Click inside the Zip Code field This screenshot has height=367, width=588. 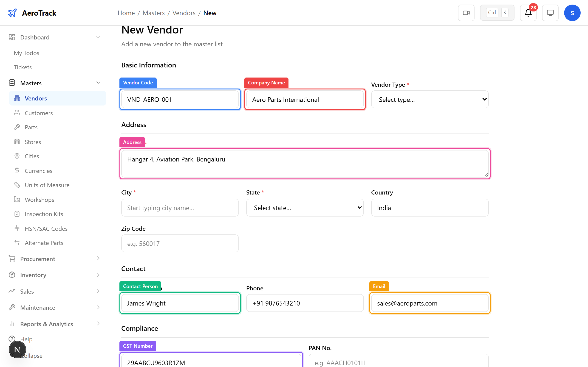pyautogui.click(x=180, y=243)
